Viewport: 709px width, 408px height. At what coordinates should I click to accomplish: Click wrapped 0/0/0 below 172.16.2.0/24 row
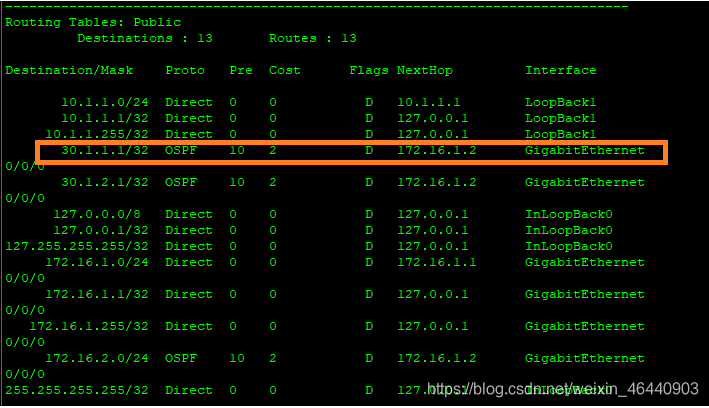tap(25, 375)
